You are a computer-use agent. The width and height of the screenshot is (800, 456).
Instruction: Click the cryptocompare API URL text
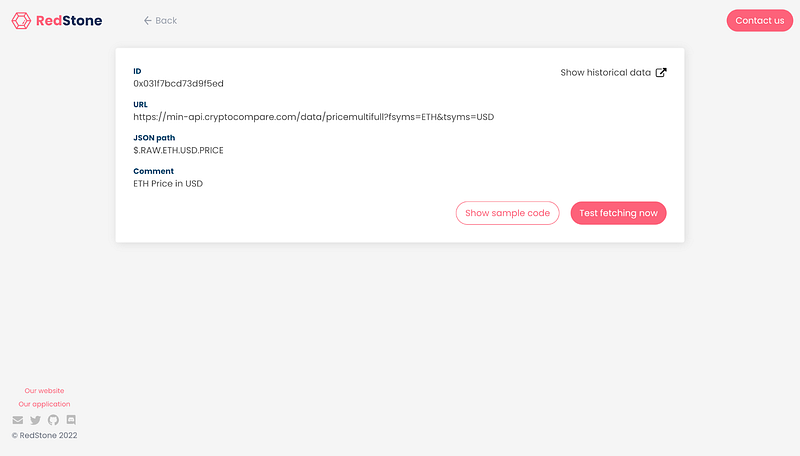[x=314, y=117]
